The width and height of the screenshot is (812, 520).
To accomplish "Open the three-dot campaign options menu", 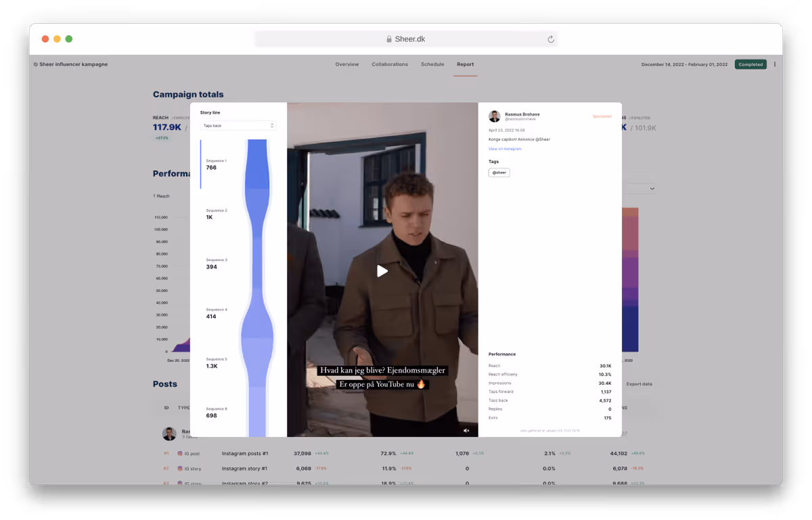I will (775, 64).
